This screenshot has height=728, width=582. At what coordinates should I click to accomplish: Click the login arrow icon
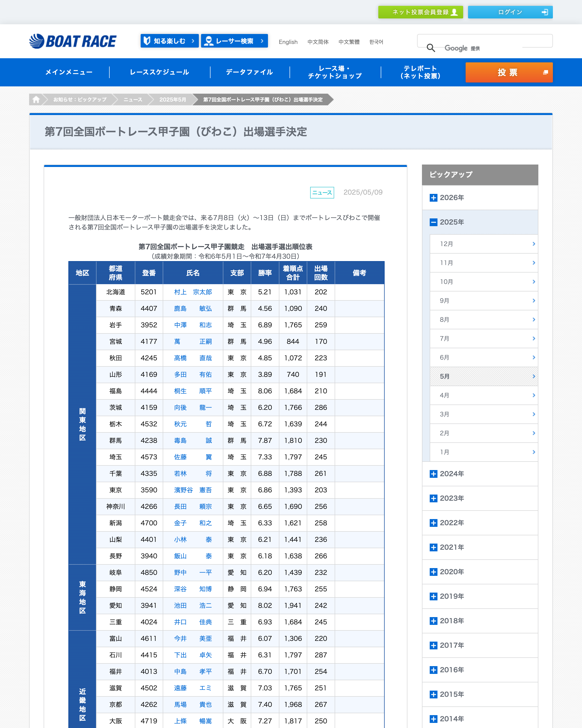click(545, 12)
